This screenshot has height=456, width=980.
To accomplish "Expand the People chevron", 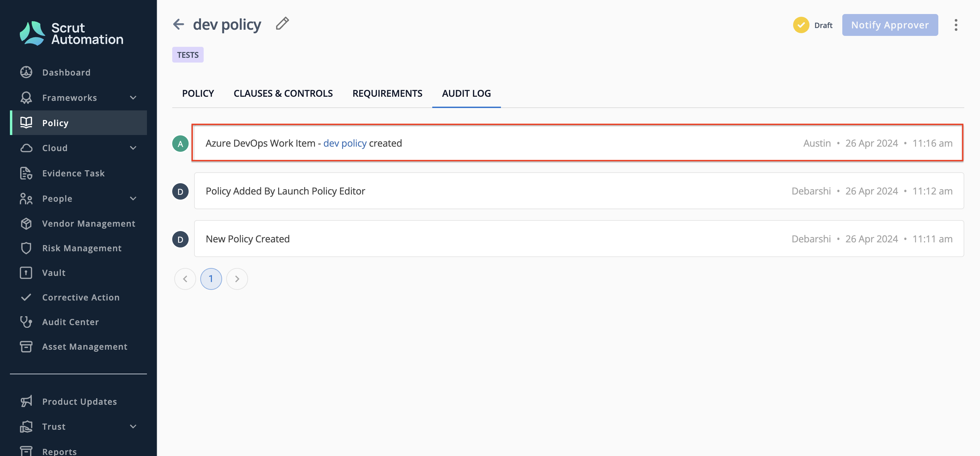I will pyautogui.click(x=133, y=198).
